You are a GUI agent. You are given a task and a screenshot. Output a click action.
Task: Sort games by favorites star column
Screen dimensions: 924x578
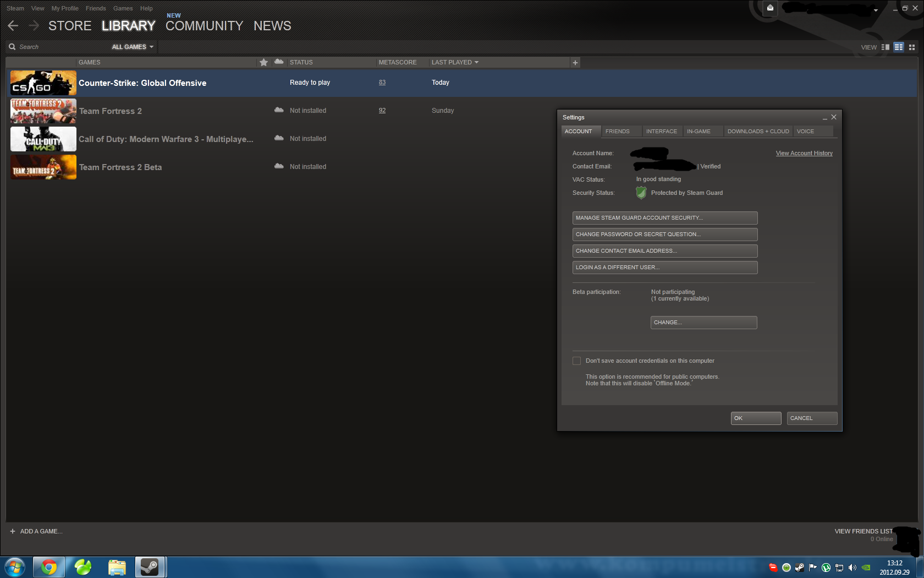click(x=263, y=62)
